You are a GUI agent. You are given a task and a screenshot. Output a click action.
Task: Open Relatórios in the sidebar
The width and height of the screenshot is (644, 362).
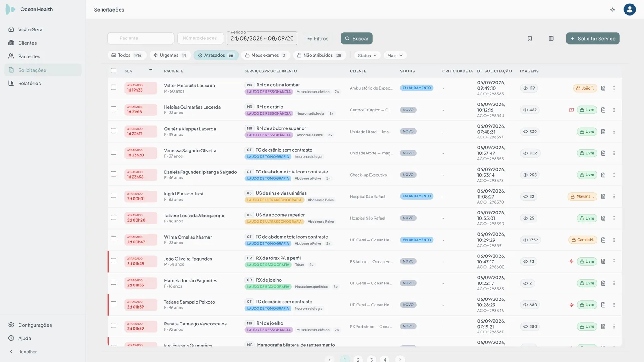(x=43, y=83)
